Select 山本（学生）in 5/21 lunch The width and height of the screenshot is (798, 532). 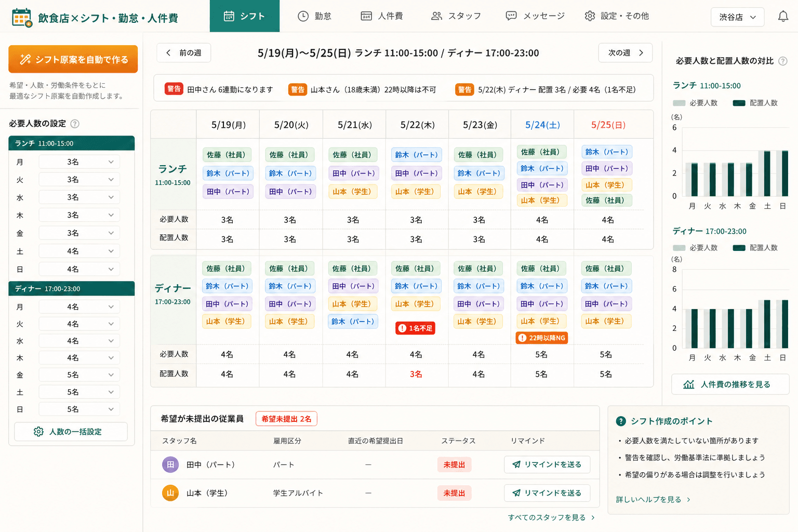pyautogui.click(x=352, y=192)
